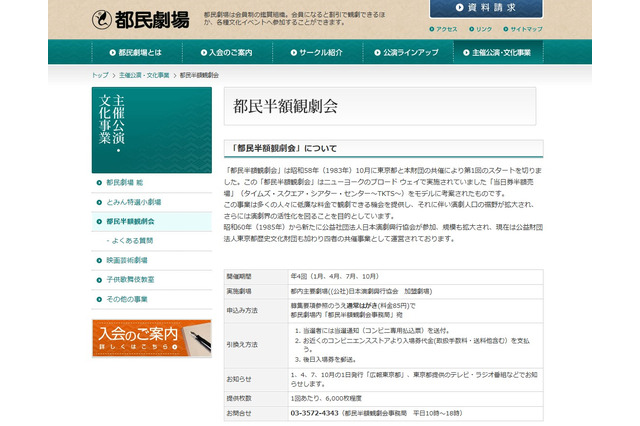Click the arrow icon beside サークル紹介

[294, 52]
